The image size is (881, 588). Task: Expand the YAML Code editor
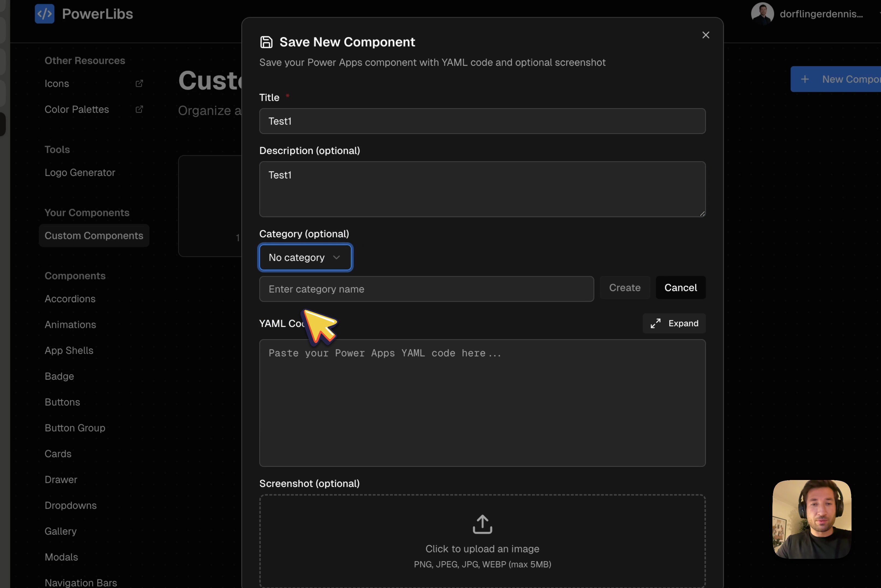(x=674, y=323)
